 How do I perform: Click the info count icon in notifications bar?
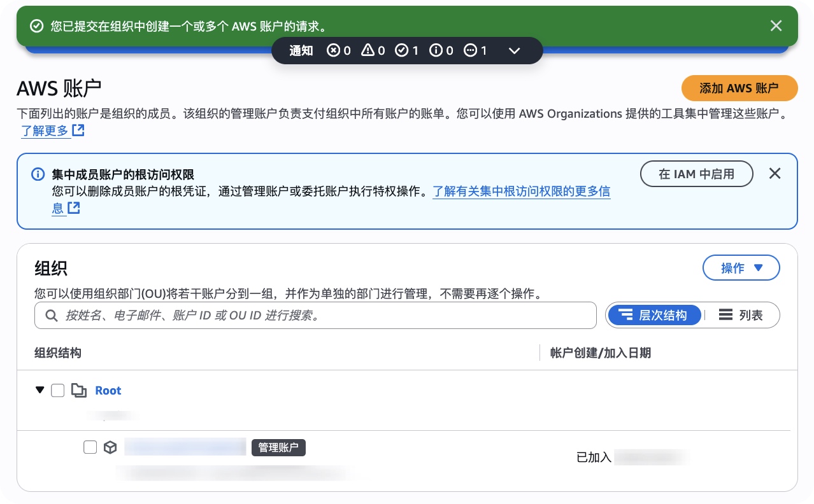click(x=436, y=50)
